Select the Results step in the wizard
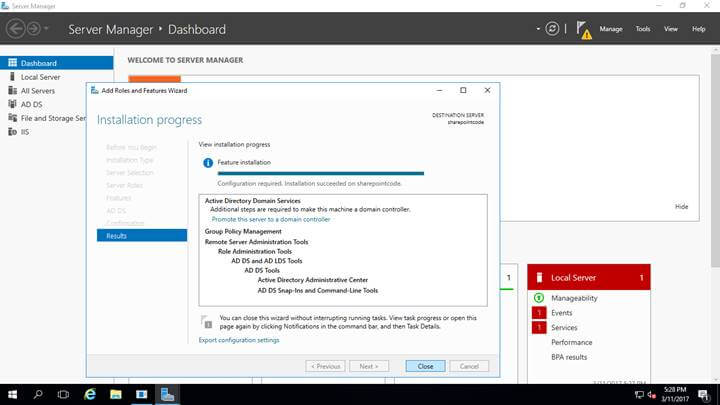This screenshot has width=720, height=405. tap(142, 236)
